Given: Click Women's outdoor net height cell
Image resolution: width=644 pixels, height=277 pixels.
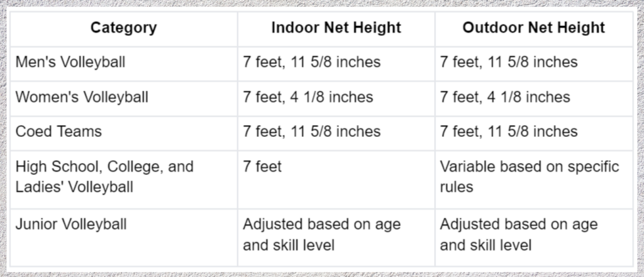Looking at the screenshot, I should point(533,98).
